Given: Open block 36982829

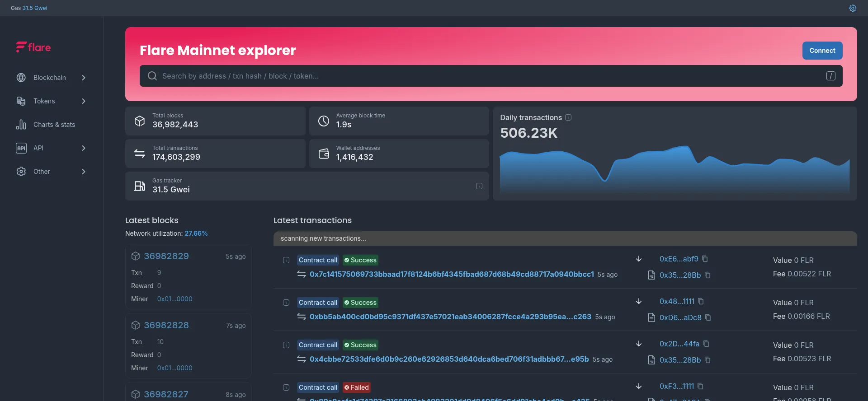Looking at the screenshot, I should [x=166, y=256].
